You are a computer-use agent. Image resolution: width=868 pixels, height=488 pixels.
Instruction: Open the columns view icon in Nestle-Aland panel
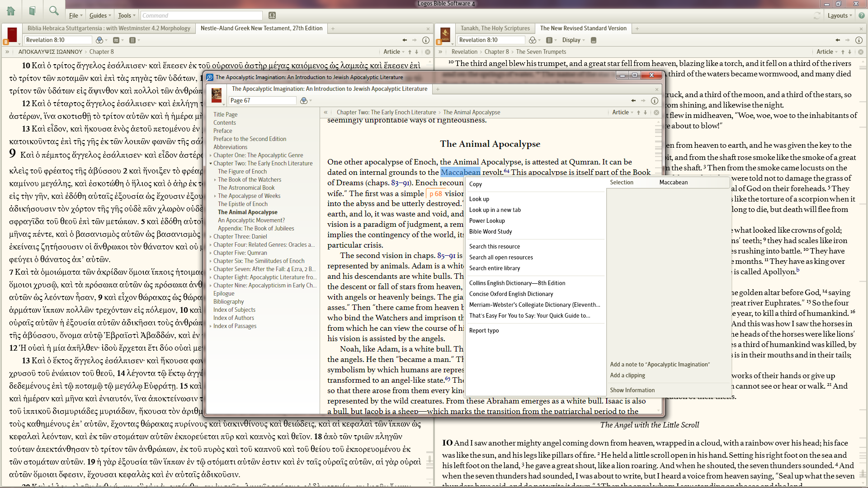point(132,40)
